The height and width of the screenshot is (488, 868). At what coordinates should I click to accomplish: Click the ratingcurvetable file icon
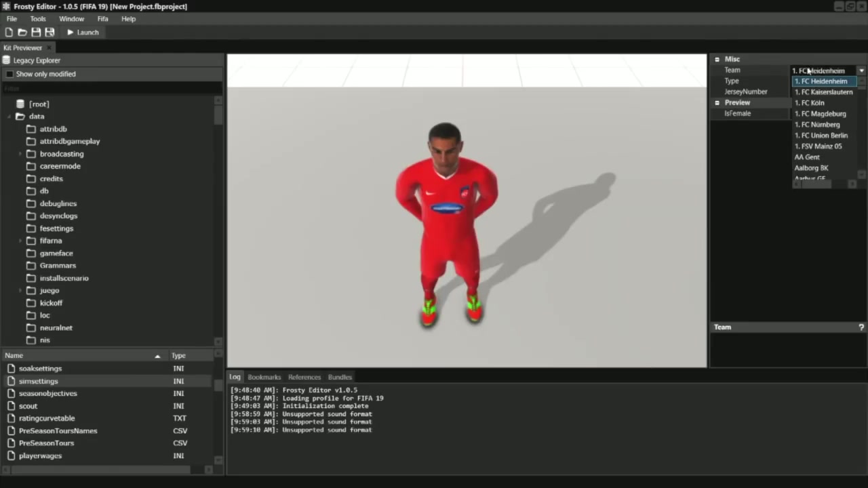click(x=11, y=419)
